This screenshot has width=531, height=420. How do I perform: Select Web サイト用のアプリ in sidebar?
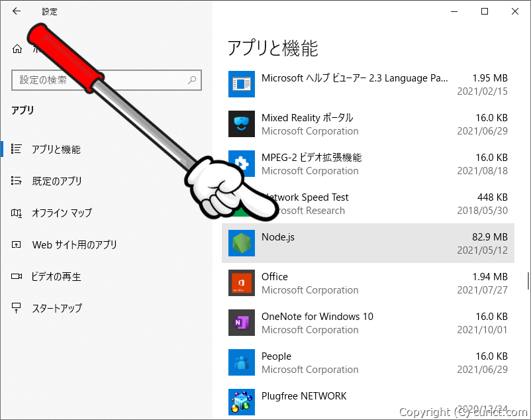pyautogui.click(x=74, y=245)
